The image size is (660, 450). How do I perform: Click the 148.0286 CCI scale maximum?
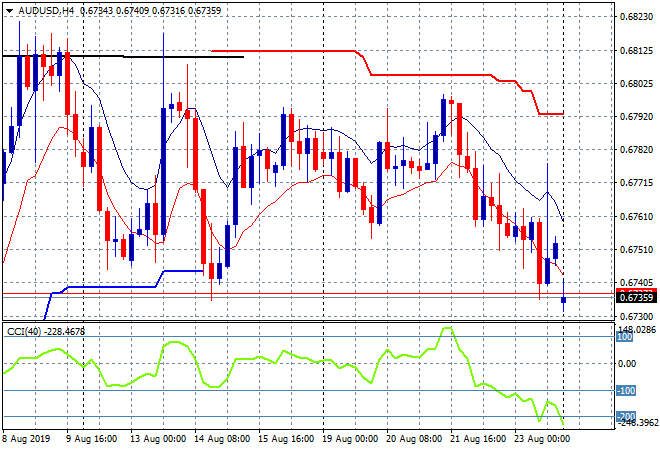[637, 329]
